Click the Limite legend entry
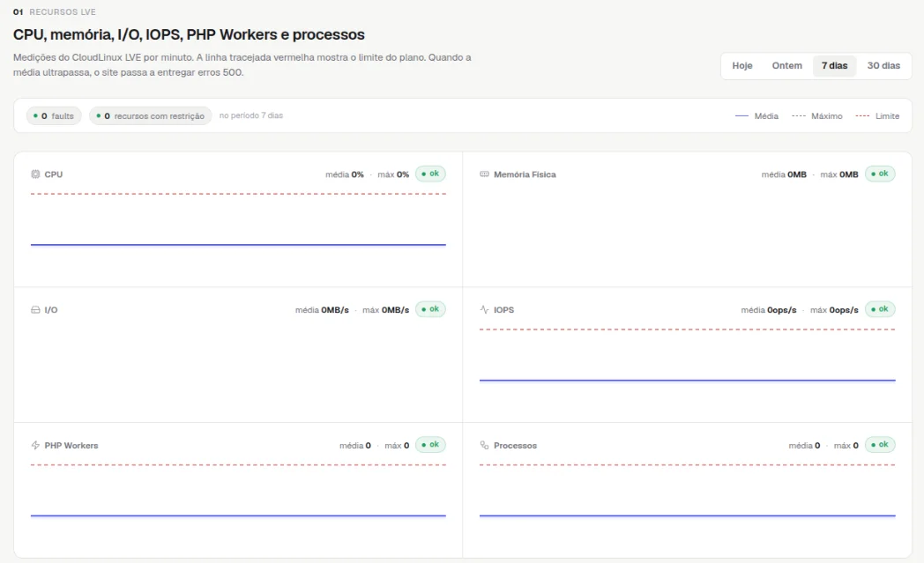Viewport: 924px width, 563px height. (877, 116)
